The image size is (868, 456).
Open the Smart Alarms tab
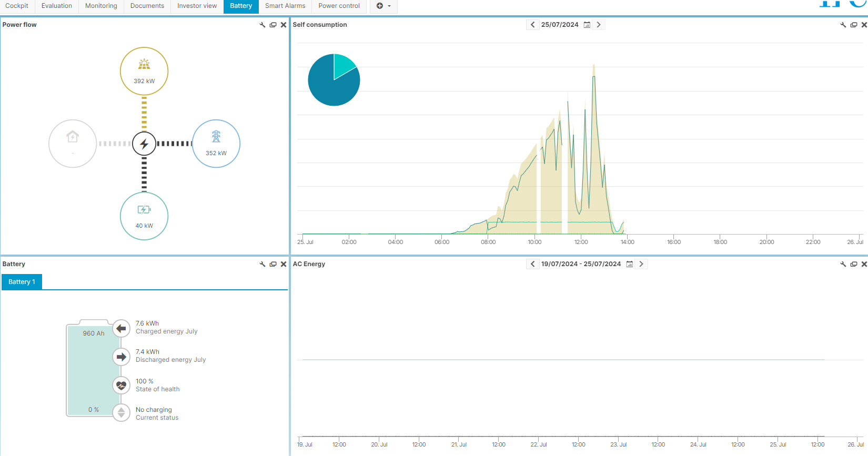tap(285, 6)
